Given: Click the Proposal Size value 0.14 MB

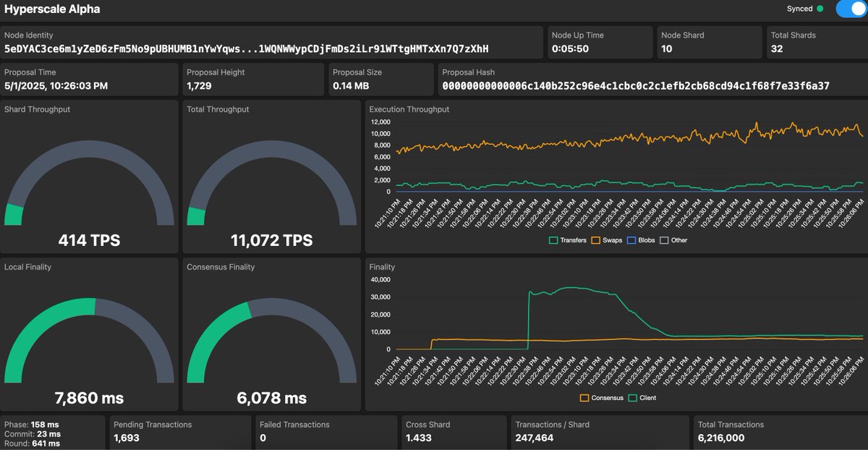Looking at the screenshot, I should click(351, 86).
